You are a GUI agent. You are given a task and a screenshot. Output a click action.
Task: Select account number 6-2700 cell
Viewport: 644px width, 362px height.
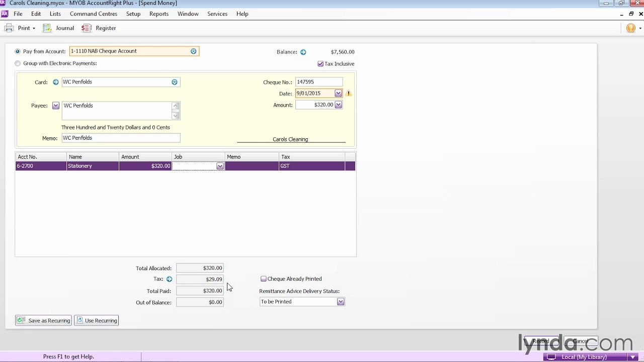tap(41, 166)
